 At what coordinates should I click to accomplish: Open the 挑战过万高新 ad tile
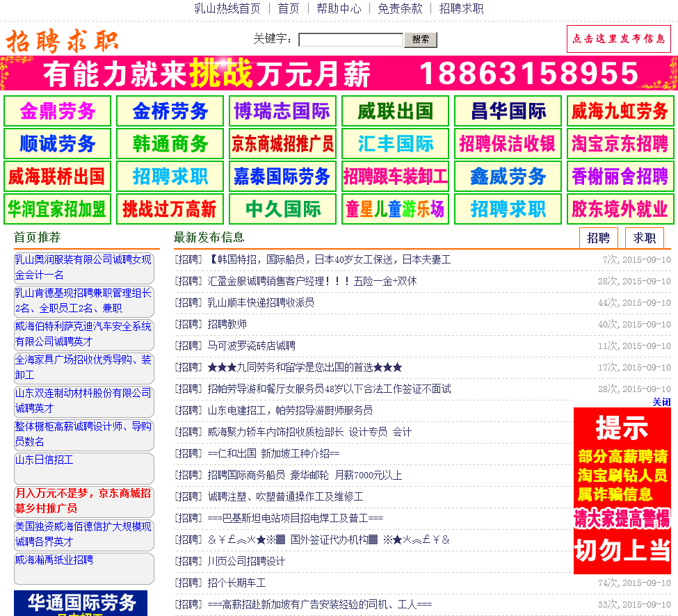(170, 209)
